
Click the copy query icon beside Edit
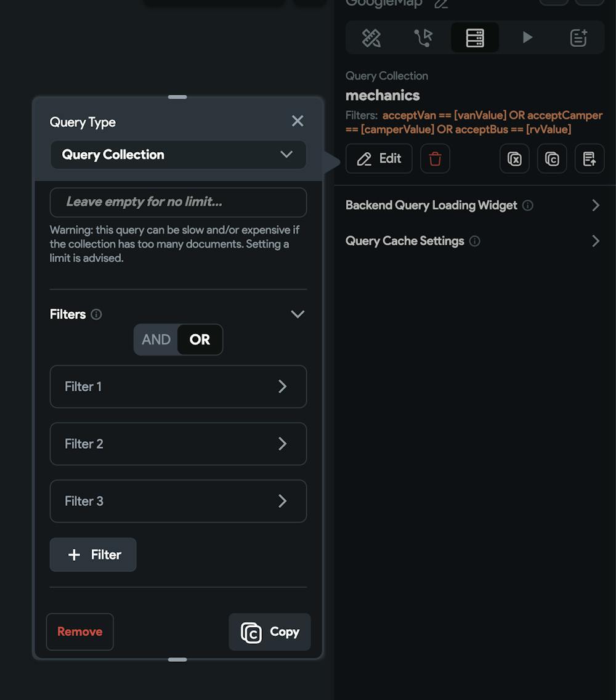click(x=552, y=159)
